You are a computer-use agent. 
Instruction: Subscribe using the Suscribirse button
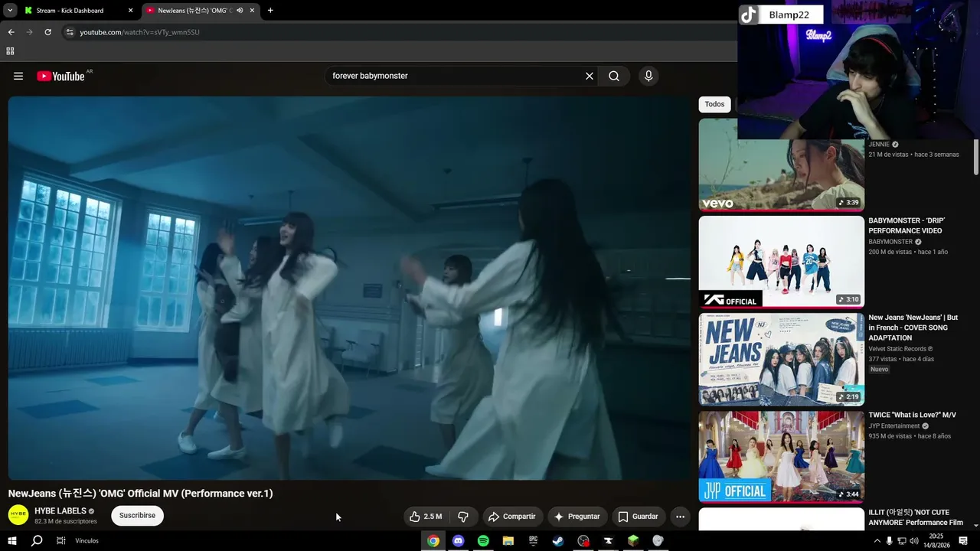point(137,516)
